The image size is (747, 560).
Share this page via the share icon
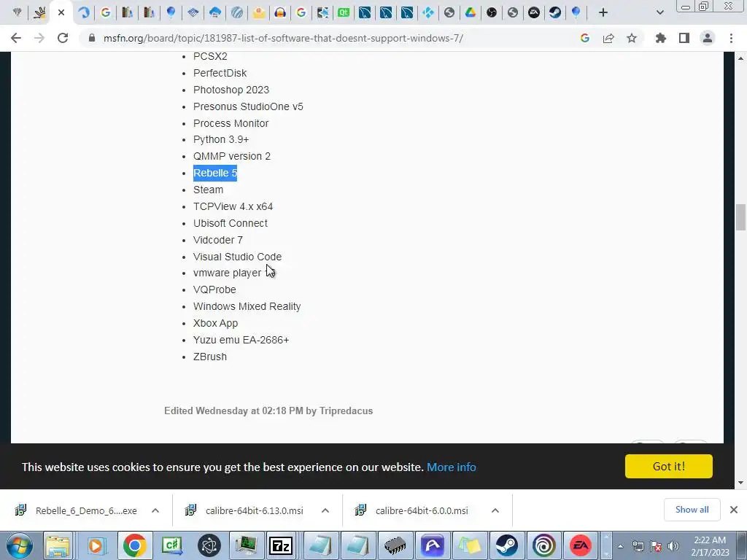click(x=608, y=38)
